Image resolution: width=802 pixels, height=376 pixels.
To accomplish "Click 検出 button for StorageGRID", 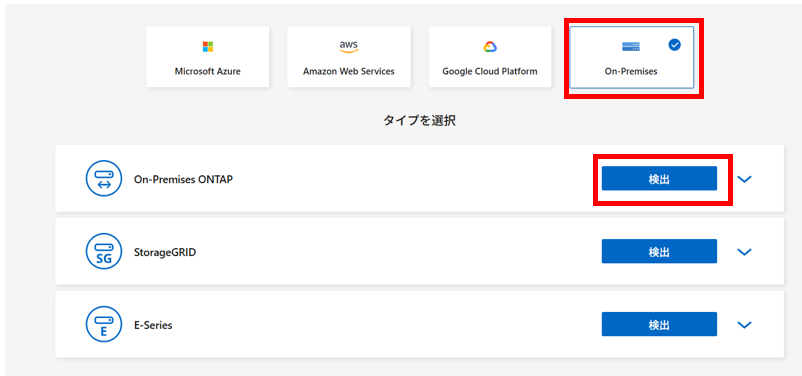I will click(x=659, y=251).
